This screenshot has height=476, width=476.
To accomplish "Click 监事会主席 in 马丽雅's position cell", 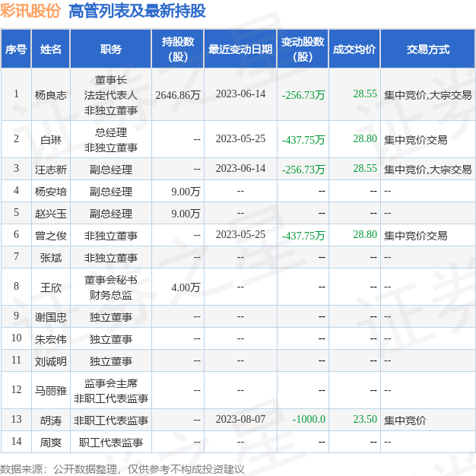I will coord(111,384).
